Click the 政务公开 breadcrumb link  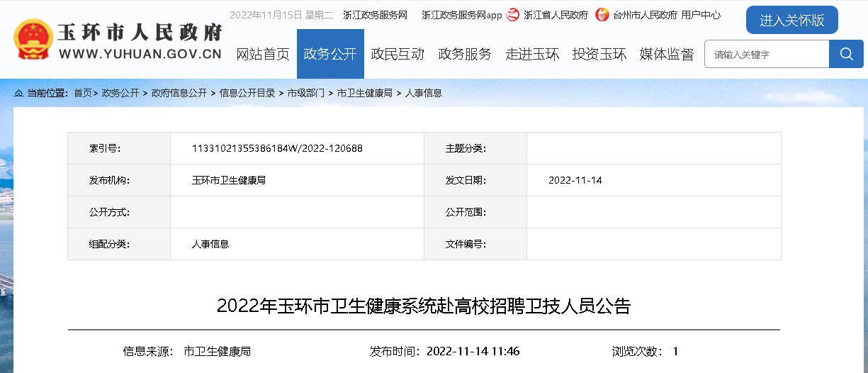pyautogui.click(x=120, y=93)
